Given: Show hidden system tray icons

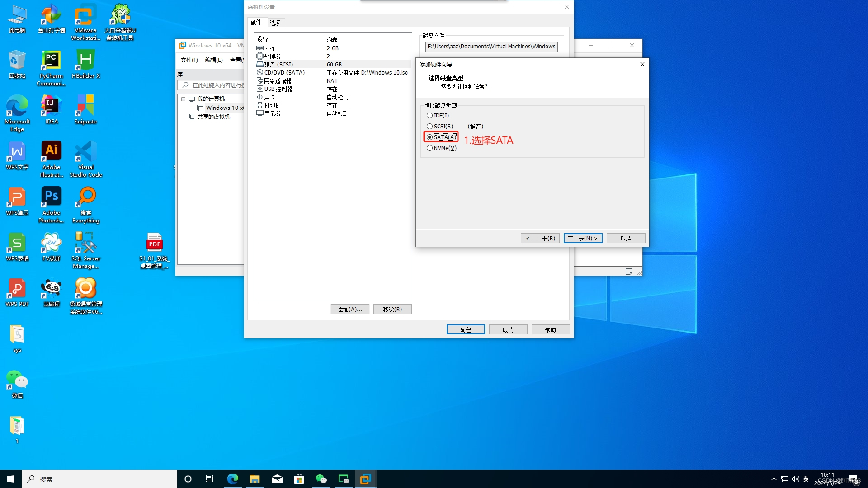Looking at the screenshot, I should point(774,479).
